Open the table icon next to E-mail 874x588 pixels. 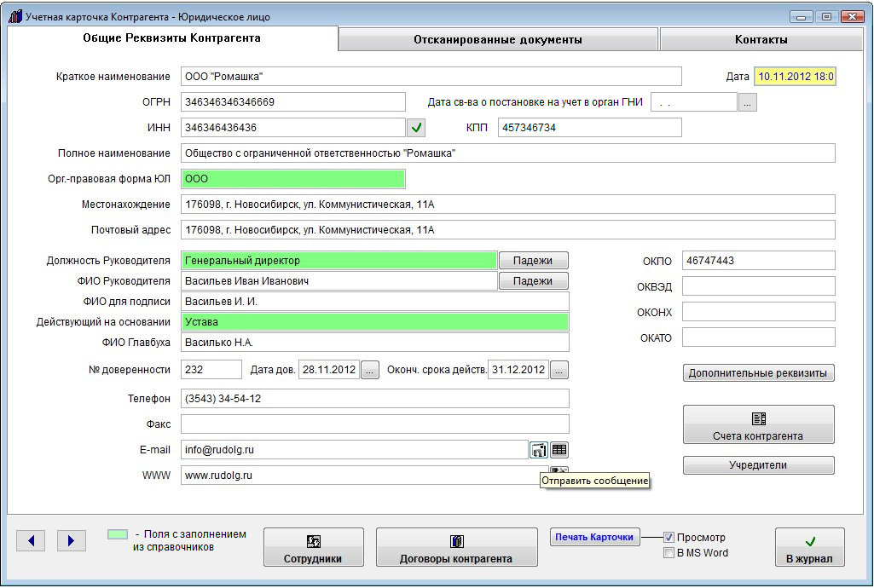559,450
